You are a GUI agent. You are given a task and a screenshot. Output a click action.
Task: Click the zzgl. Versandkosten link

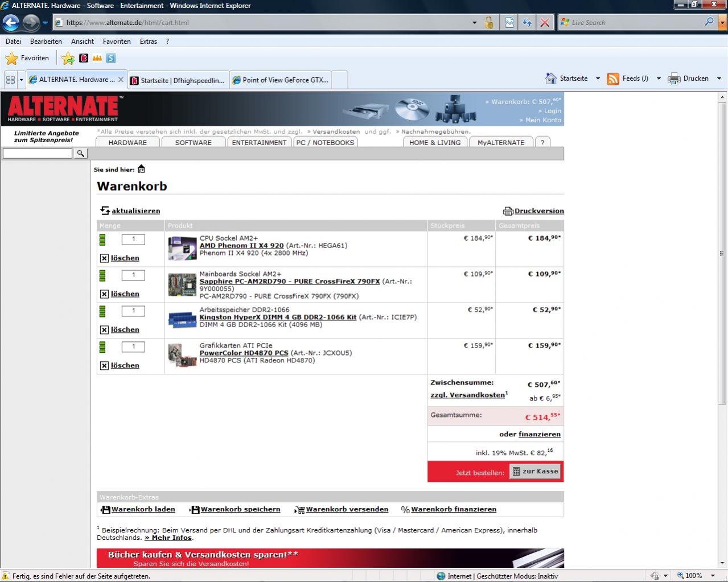(x=468, y=395)
